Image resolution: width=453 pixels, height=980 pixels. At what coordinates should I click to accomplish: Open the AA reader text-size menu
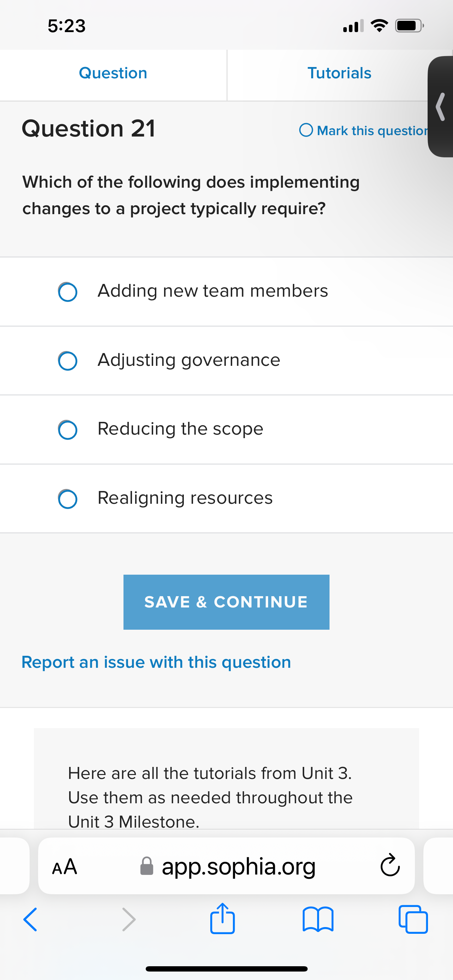[65, 867]
